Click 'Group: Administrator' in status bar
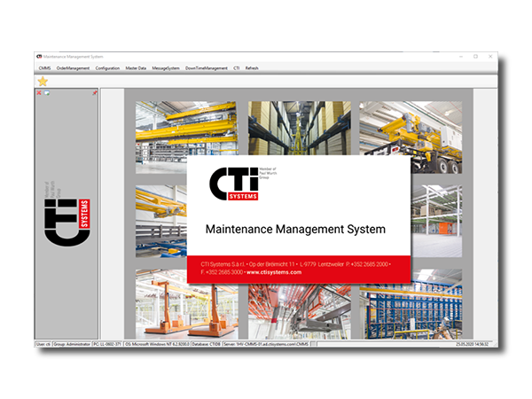Screen dimensions: 532x399 click(x=72, y=344)
